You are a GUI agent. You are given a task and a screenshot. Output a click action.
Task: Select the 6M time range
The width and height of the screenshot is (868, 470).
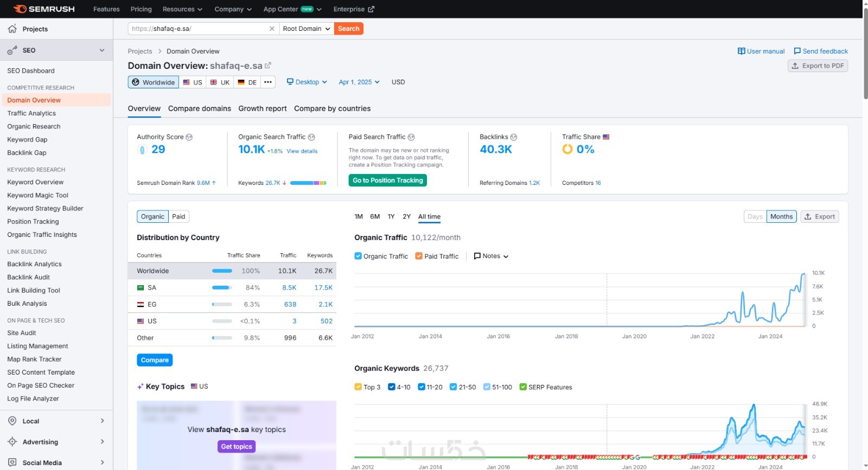[375, 216]
